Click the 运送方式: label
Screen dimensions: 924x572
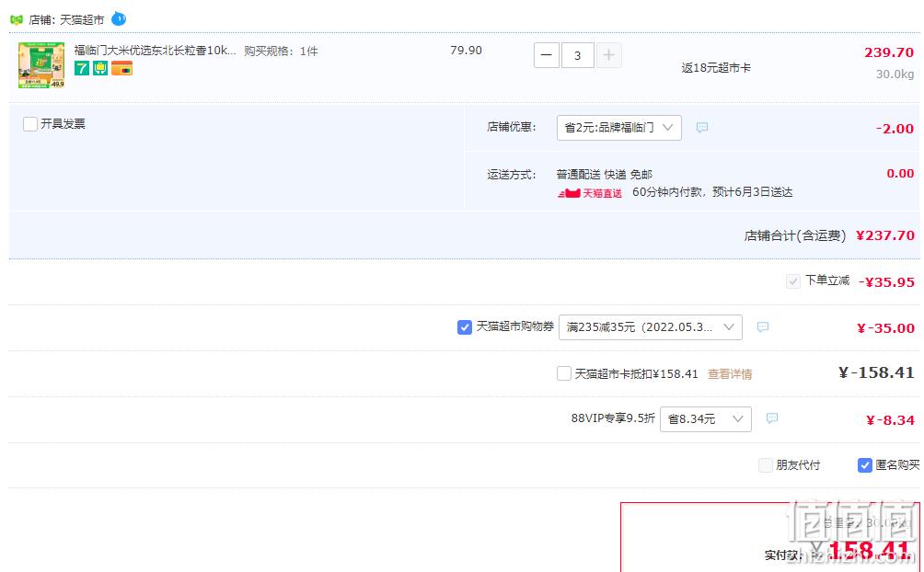coord(512,175)
